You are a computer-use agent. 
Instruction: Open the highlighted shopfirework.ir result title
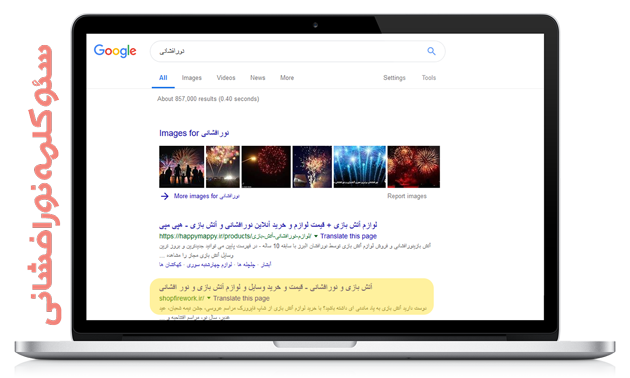click(x=266, y=287)
